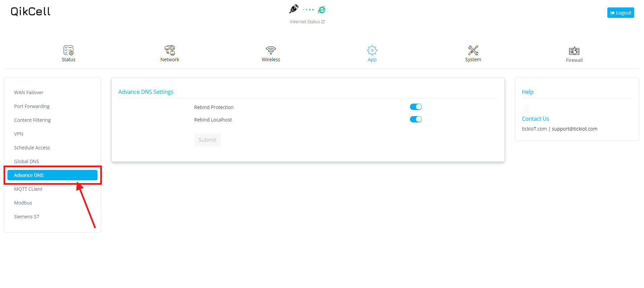Click the QikCell logo

(x=31, y=12)
